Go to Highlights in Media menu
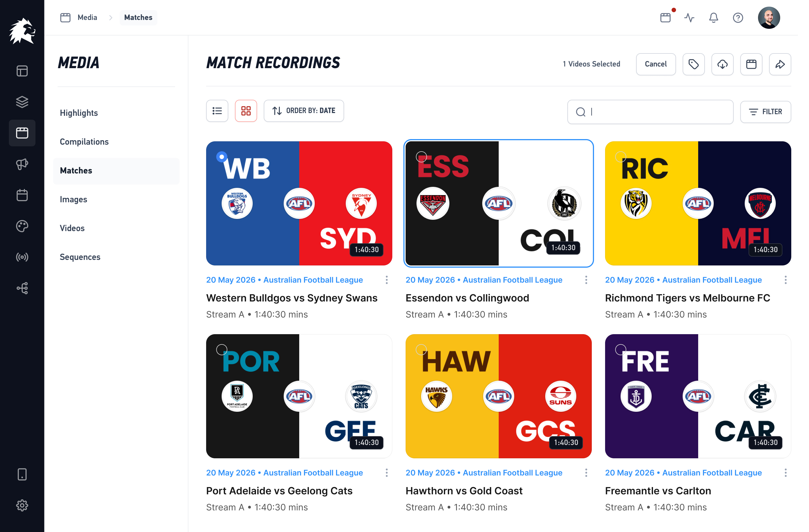The height and width of the screenshot is (532, 809). (79, 113)
